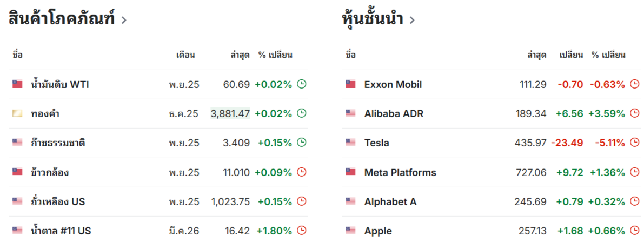Open the Alphabet A stock page
644x243 pixels.
click(390, 201)
